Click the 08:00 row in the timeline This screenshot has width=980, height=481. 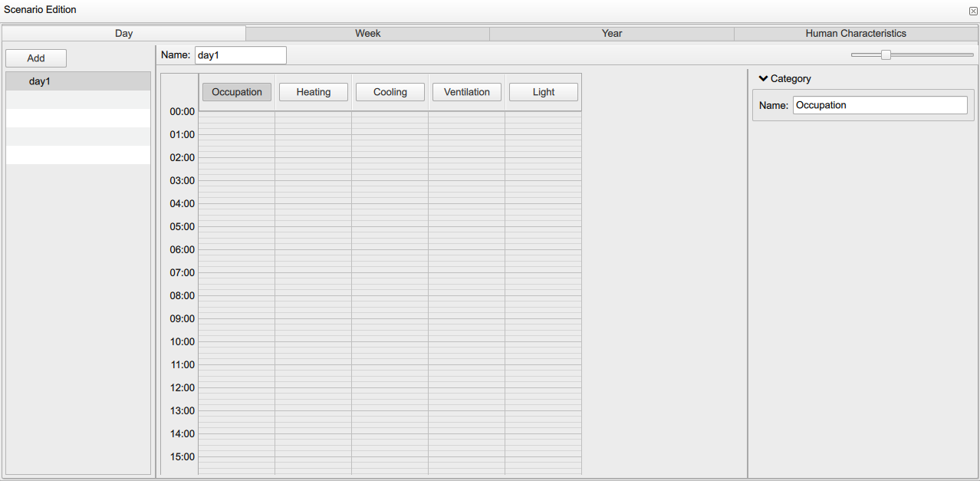pyautogui.click(x=383, y=295)
